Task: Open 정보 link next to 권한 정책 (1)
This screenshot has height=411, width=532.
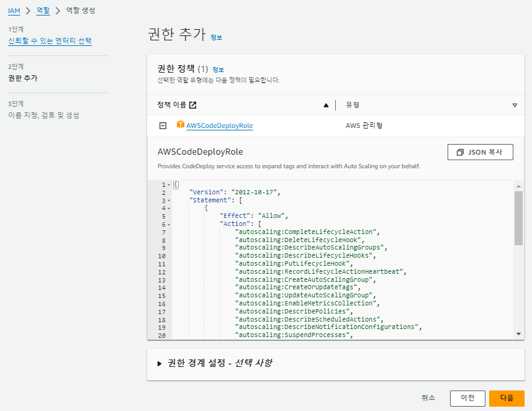Action: (218, 70)
